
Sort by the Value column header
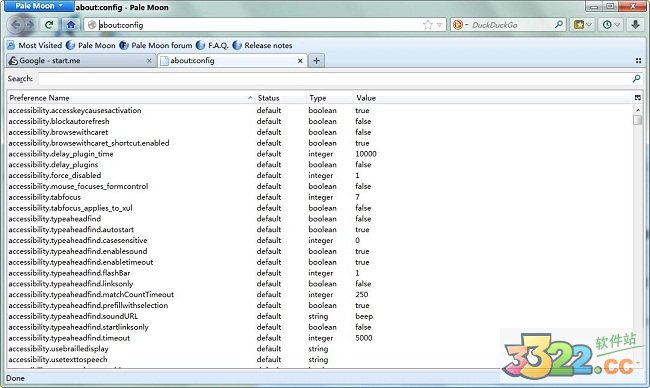(493, 98)
